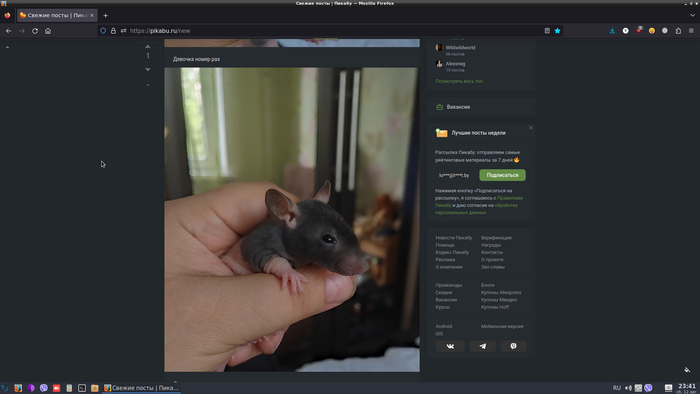Toggle reader view icon in address bar
This screenshot has height=394, width=700.
click(x=547, y=31)
